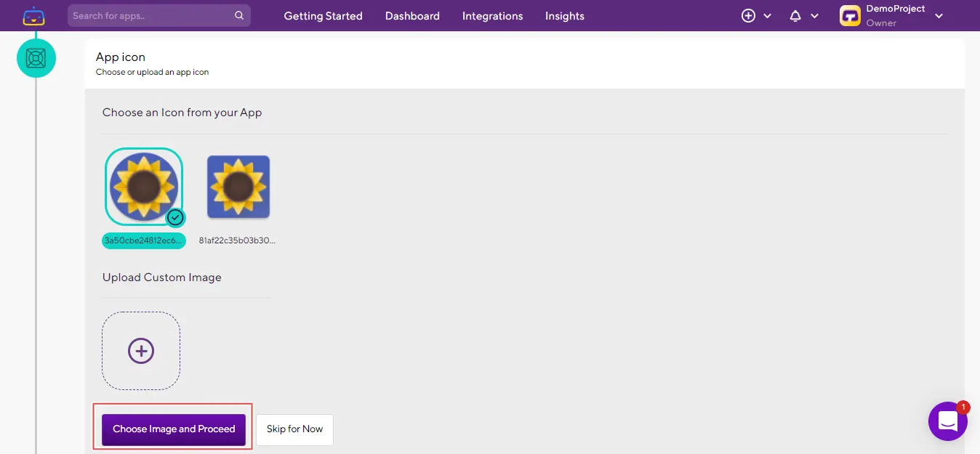This screenshot has width=980, height=454.
Task: Open the notifications bell icon
Action: (795, 16)
